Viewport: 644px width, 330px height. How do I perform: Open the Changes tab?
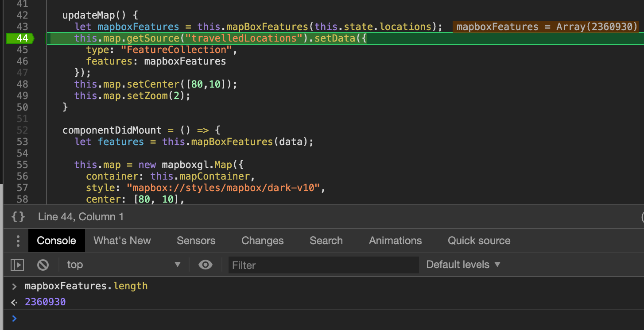pos(262,241)
